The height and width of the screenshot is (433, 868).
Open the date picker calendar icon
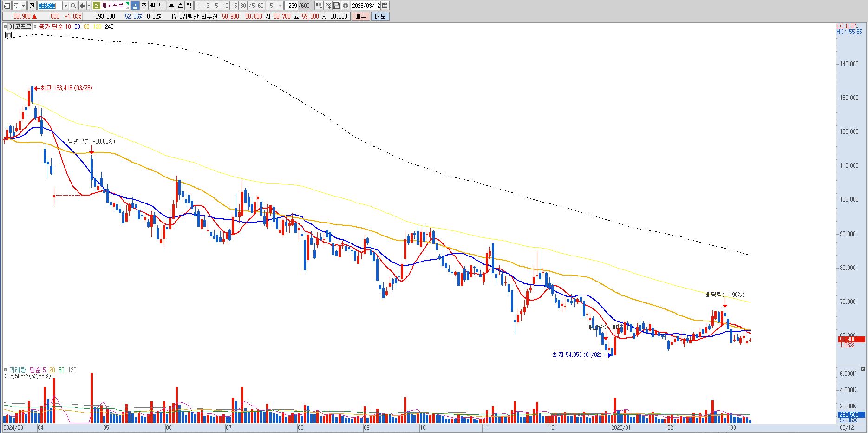pyautogui.click(x=385, y=6)
